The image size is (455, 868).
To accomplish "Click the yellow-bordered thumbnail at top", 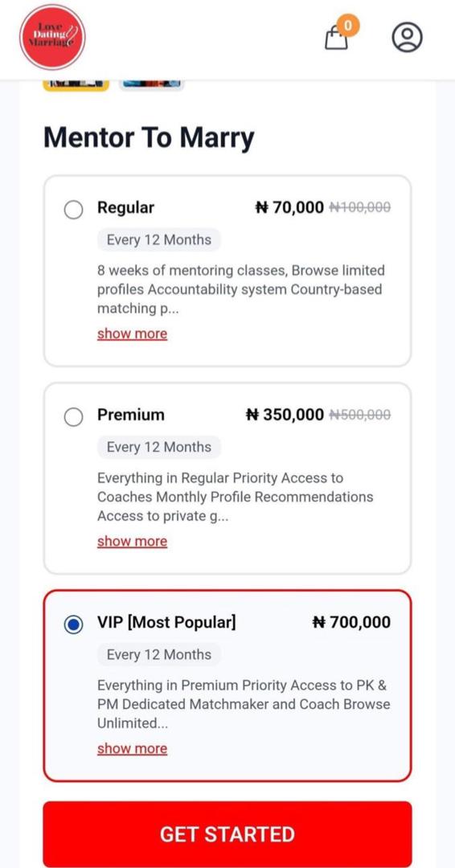I will [x=76, y=84].
